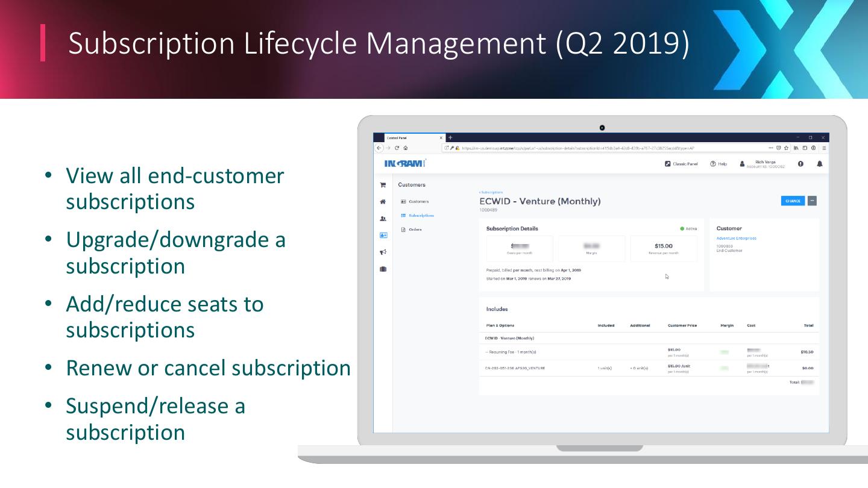This screenshot has width=868, height=488.
Task: Click the subscription ID 1000489
Action: tap(488, 210)
